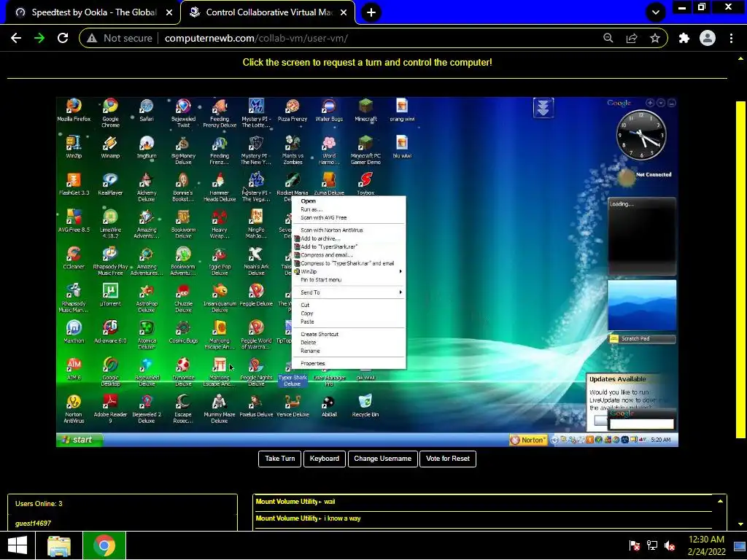Click the CCleaner desktop icon
747x560 pixels.
74,258
